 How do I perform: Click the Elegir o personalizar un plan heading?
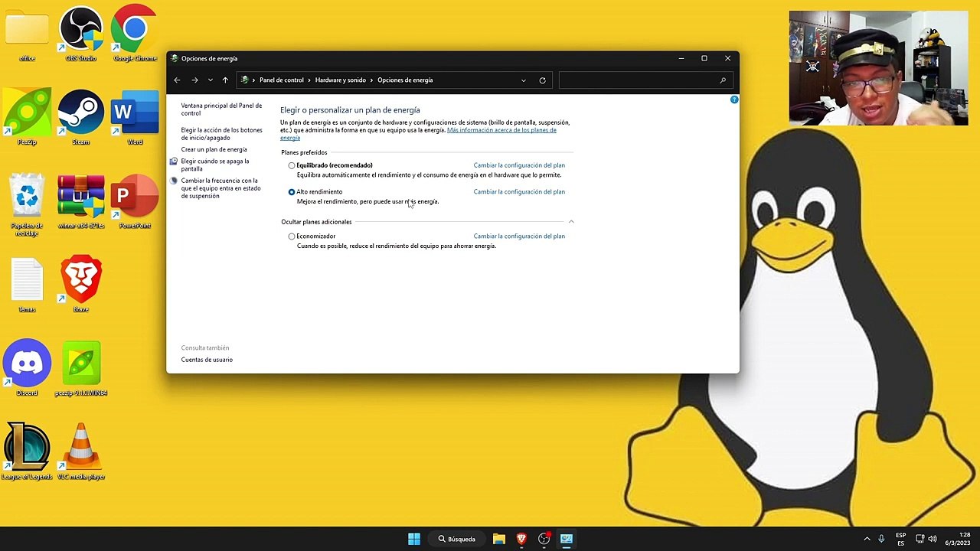(x=350, y=110)
